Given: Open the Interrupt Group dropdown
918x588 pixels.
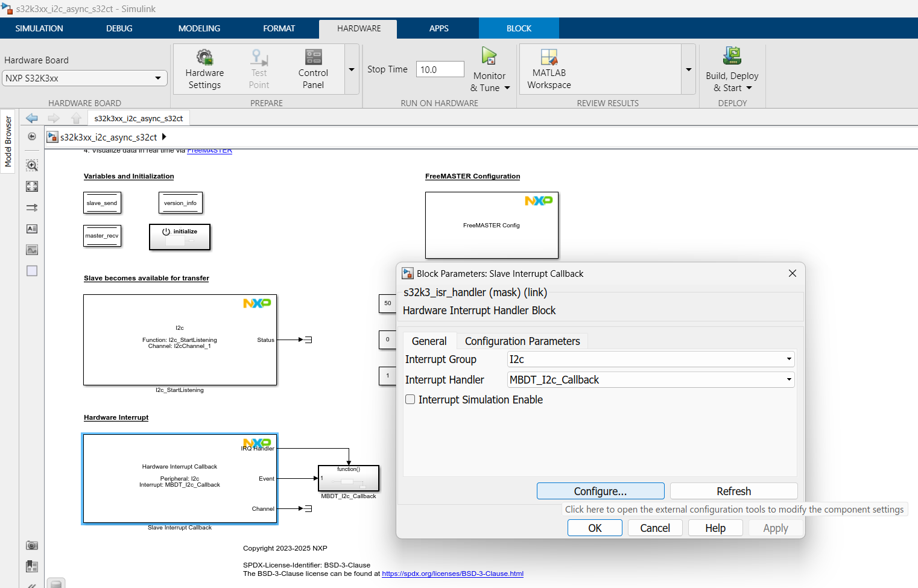Looking at the screenshot, I should [x=651, y=359].
